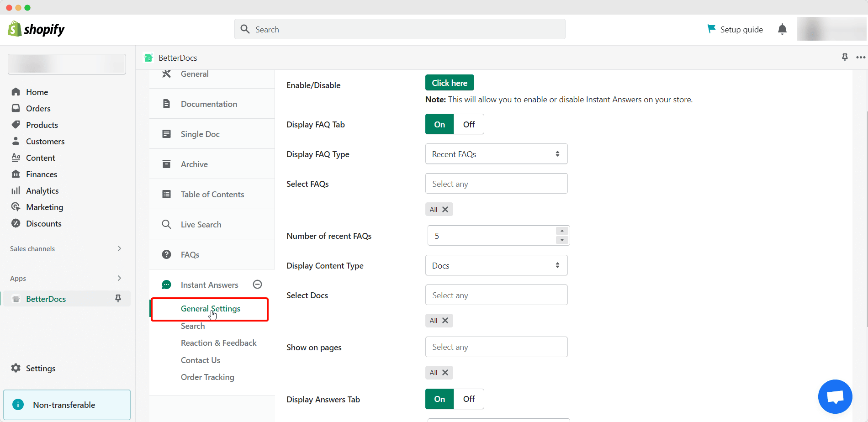Click the Finances bank icon
The width and height of the screenshot is (868, 422).
pyautogui.click(x=16, y=174)
